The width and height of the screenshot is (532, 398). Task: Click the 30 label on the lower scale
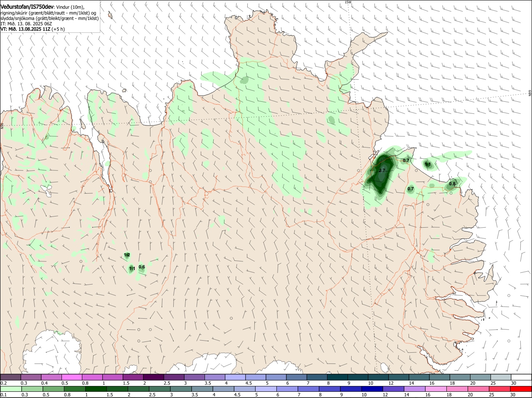pyautogui.click(x=513, y=395)
